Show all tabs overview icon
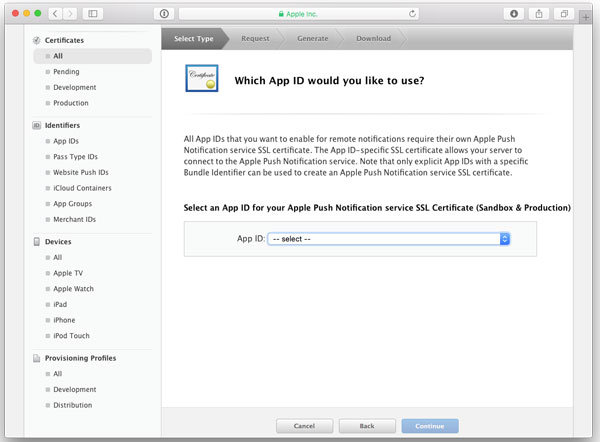 (564, 14)
